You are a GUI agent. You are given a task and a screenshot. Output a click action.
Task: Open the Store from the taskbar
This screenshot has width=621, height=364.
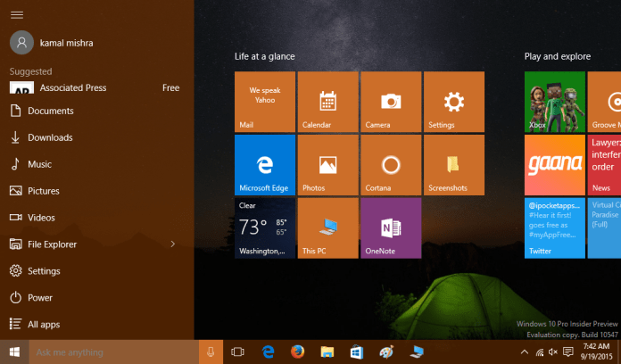click(x=357, y=352)
